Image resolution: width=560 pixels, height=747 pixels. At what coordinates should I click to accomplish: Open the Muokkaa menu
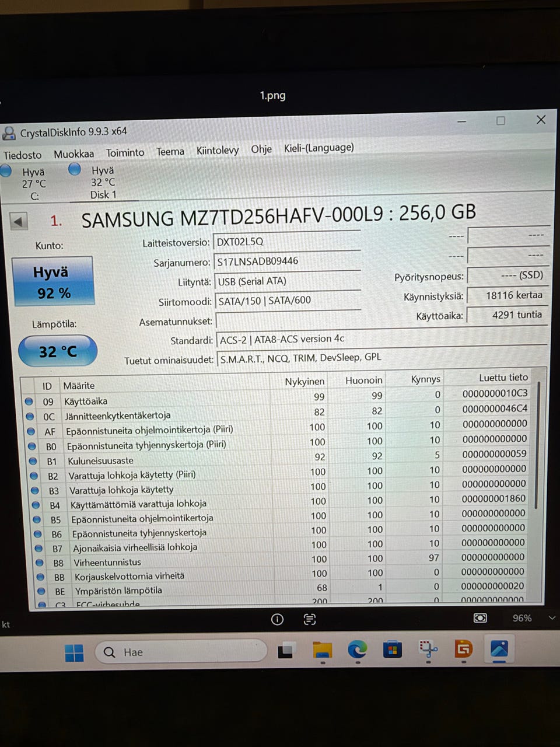pyautogui.click(x=73, y=154)
